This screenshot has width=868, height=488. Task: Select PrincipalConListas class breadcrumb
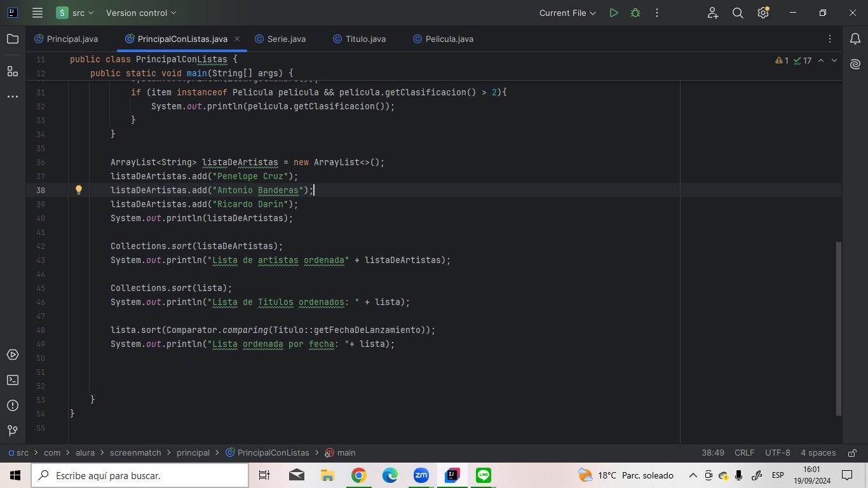pyautogui.click(x=267, y=452)
